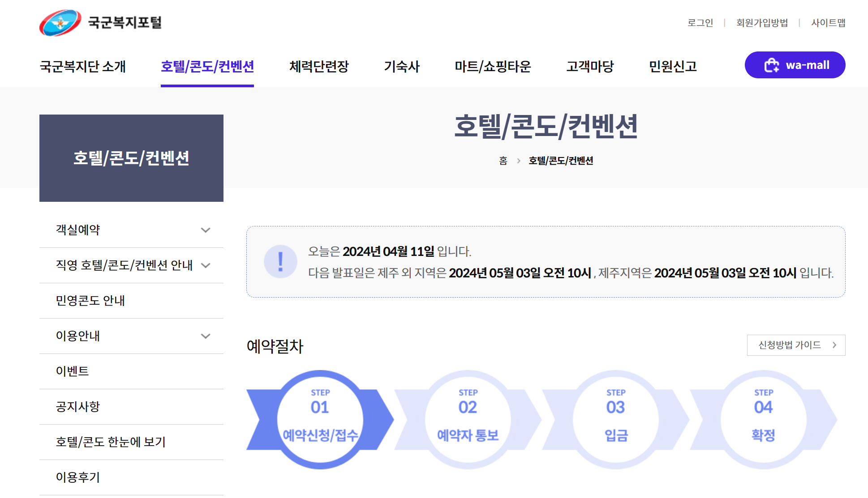Click the STEP 03 입금 circle
The width and height of the screenshot is (868, 498).
(616, 419)
